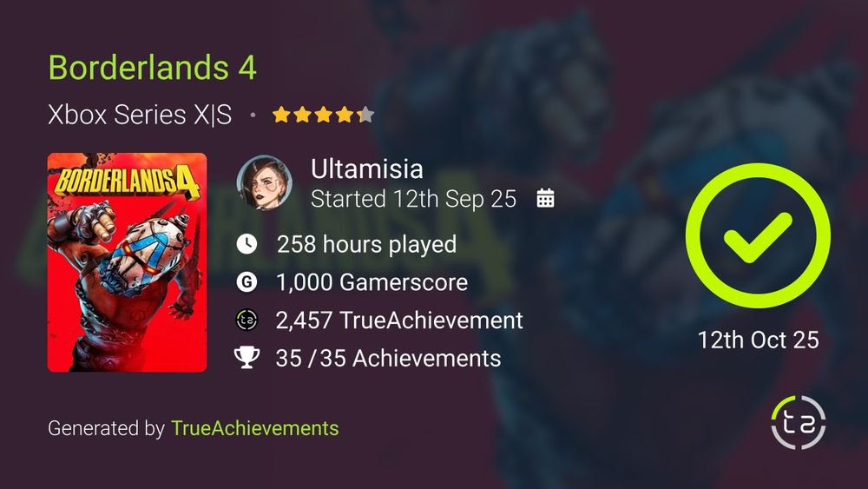Click the trophy icon for achievements

click(247, 357)
